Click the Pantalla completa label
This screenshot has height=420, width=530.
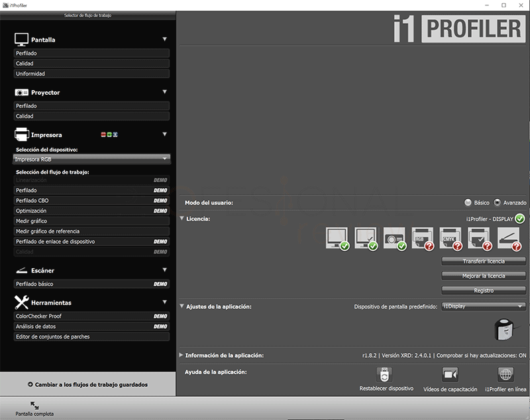tap(34, 414)
